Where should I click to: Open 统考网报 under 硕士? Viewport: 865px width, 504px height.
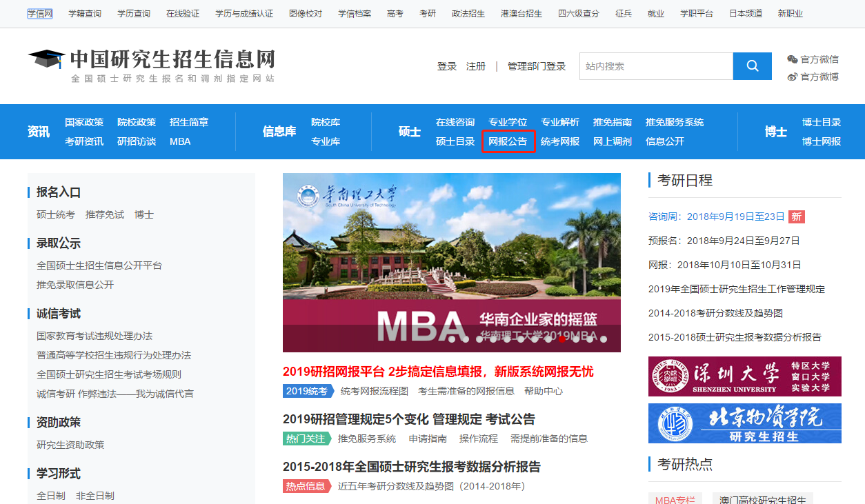pos(560,141)
